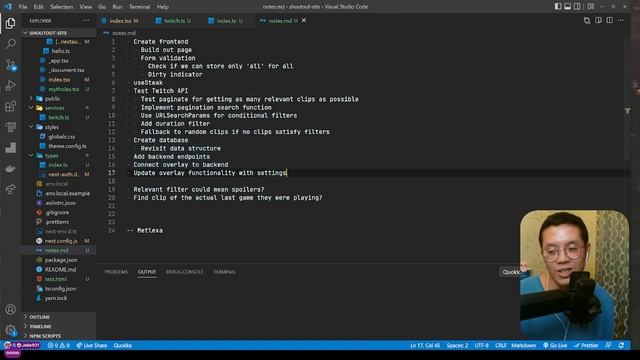640x360 pixels.
Task: Open README.md in file tree
Action: pos(59,269)
